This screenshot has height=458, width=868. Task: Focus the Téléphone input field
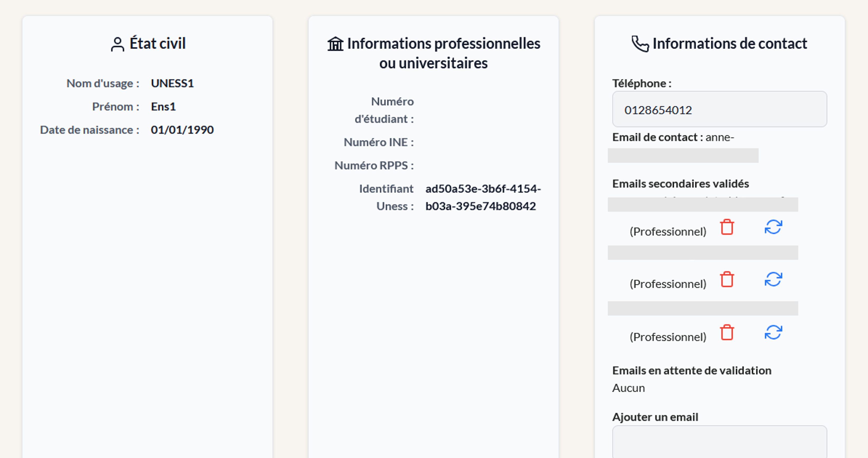tap(719, 109)
